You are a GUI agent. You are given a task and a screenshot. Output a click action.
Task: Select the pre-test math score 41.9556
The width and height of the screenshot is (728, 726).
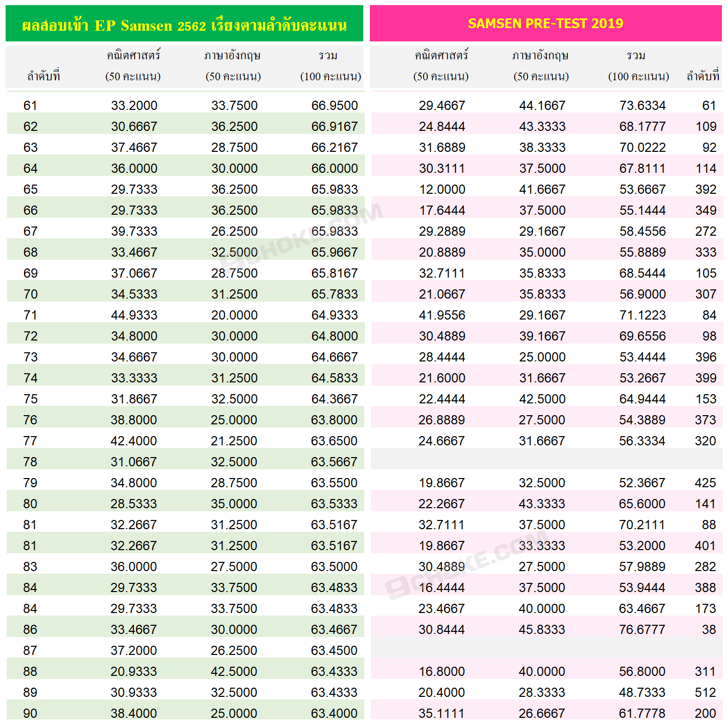pos(442,315)
